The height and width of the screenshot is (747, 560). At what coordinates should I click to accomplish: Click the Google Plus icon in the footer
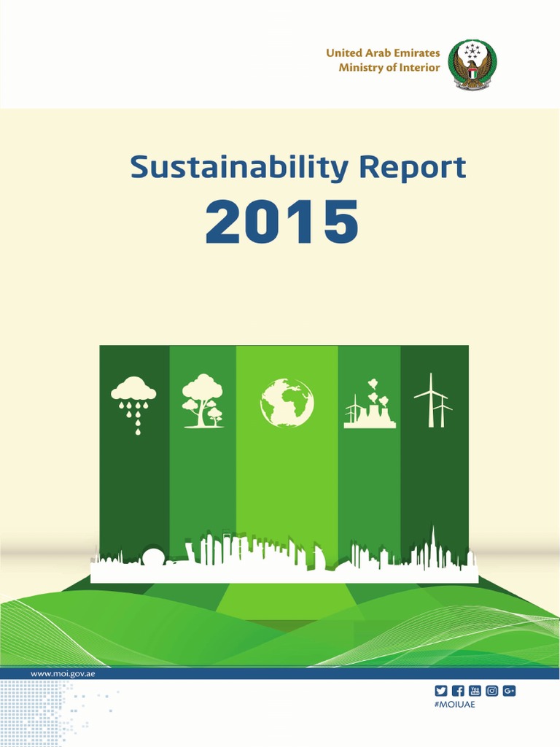509,690
